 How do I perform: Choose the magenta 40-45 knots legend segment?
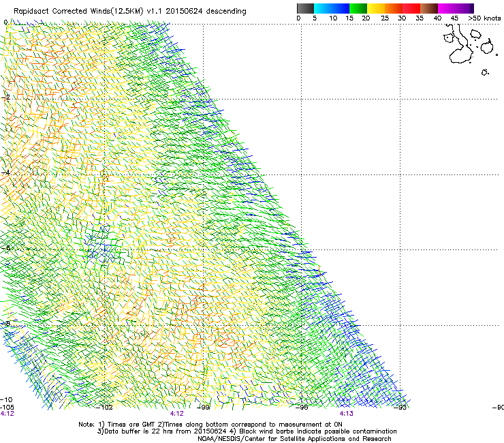pyautogui.click(x=447, y=8)
